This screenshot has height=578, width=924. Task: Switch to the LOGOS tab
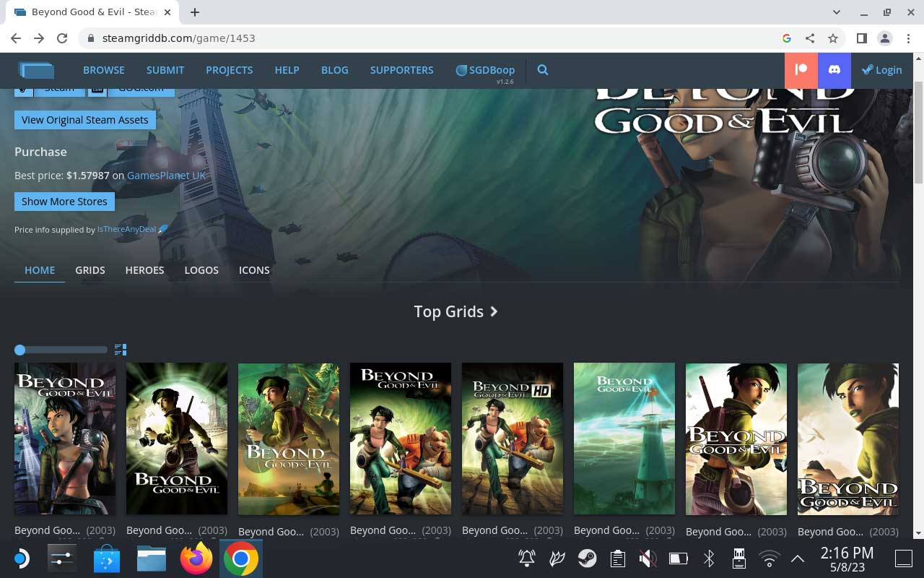tap(201, 270)
